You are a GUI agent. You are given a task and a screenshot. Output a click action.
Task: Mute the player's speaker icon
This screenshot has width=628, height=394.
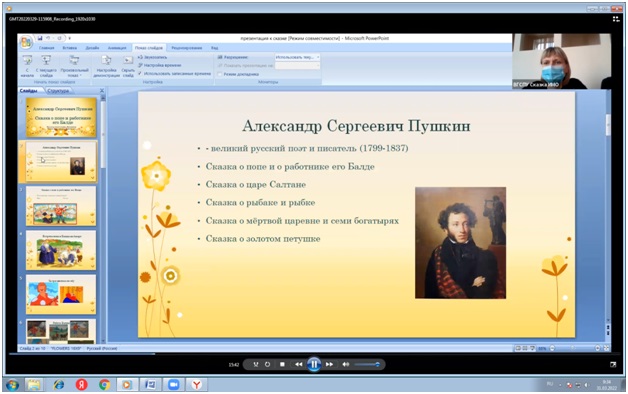pos(345,364)
